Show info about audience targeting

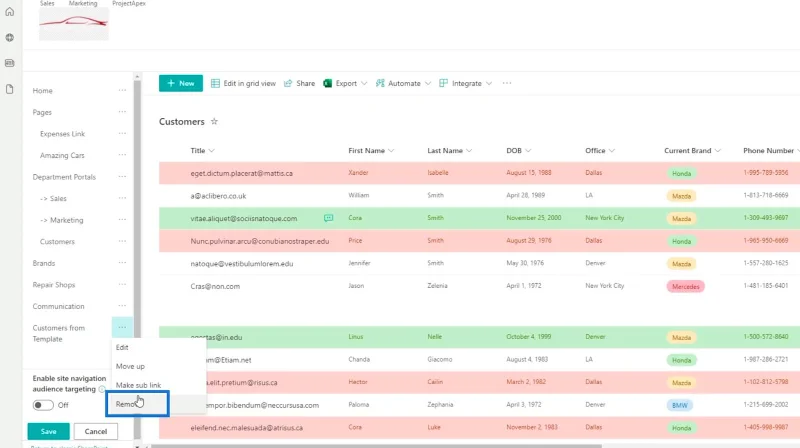pos(102,389)
